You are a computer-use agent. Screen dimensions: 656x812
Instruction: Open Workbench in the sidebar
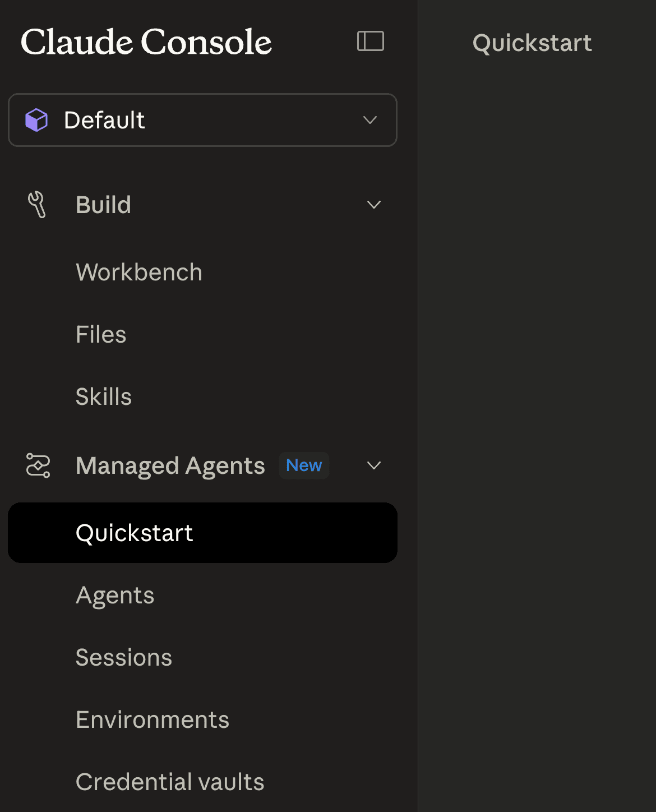(139, 273)
